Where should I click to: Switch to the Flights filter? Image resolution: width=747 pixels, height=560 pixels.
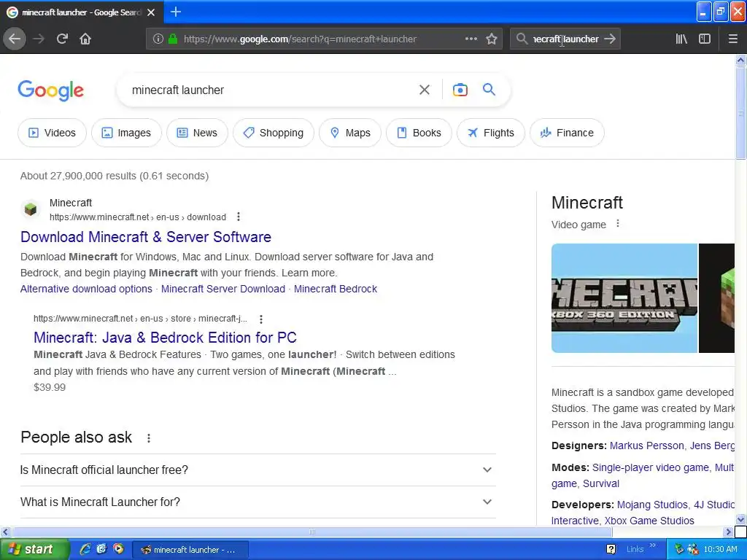(491, 133)
